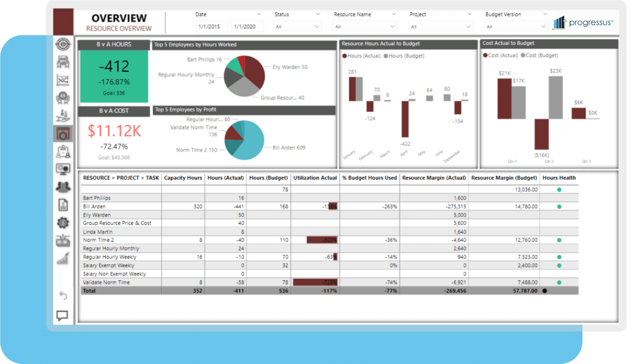The height and width of the screenshot is (364, 632).
Task: Open the comment speech bubble icon
Action: [x=62, y=316]
